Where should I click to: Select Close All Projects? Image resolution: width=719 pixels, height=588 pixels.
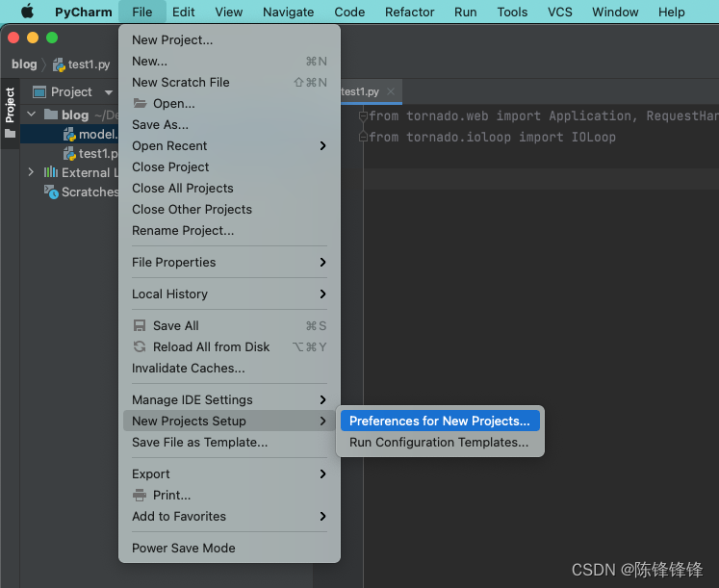[x=229, y=188]
